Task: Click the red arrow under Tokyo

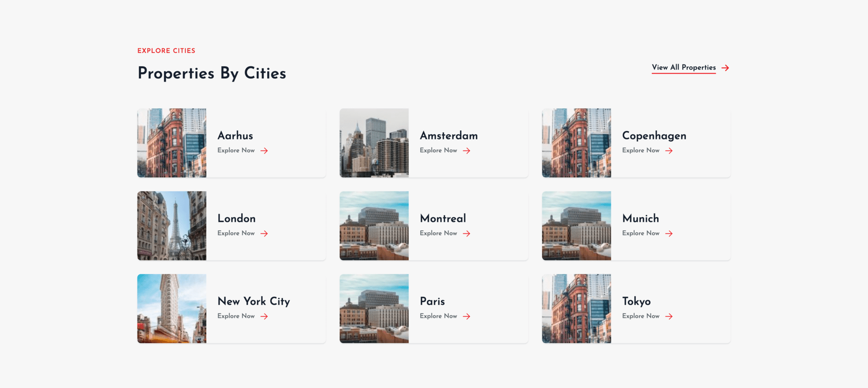Action: coord(669,316)
